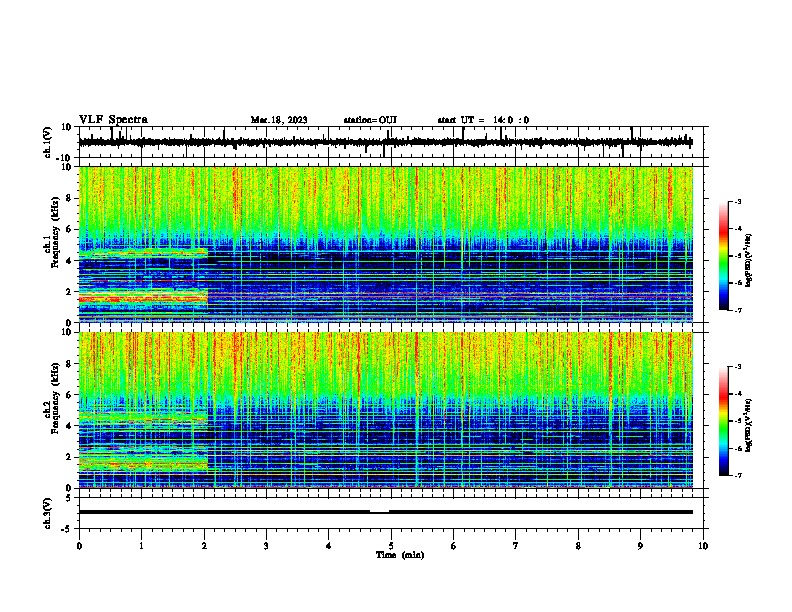Viewport: 792px width, 612px height.
Task: Click inside the ch.2 frequency spectrogram
Action: tap(386, 410)
